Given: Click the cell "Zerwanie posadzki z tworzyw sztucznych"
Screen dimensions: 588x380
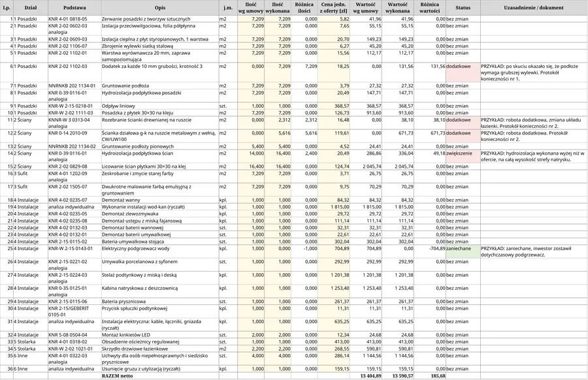Looking at the screenshot, I should click(160, 19).
